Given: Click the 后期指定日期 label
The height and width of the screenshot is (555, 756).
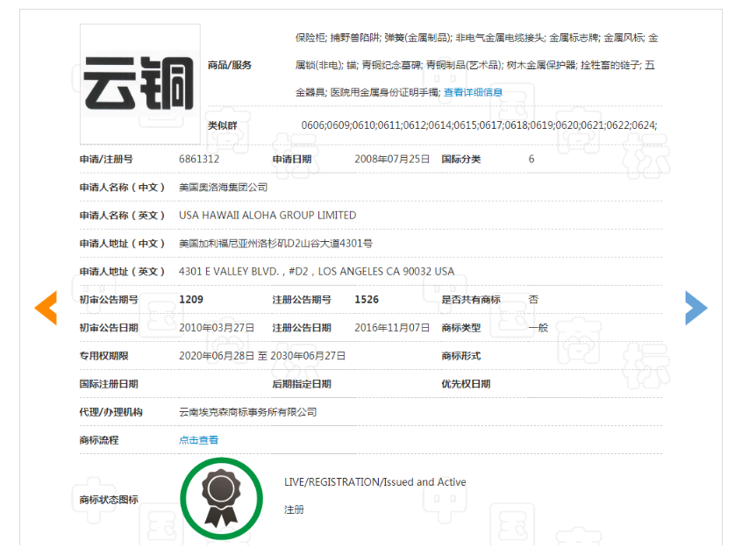Looking at the screenshot, I should click(x=302, y=384).
